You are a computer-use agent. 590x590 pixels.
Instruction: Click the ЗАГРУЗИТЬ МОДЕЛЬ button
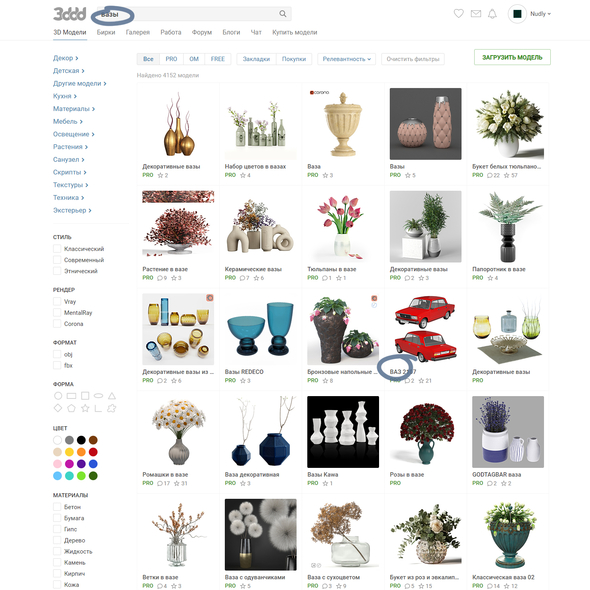(x=512, y=57)
